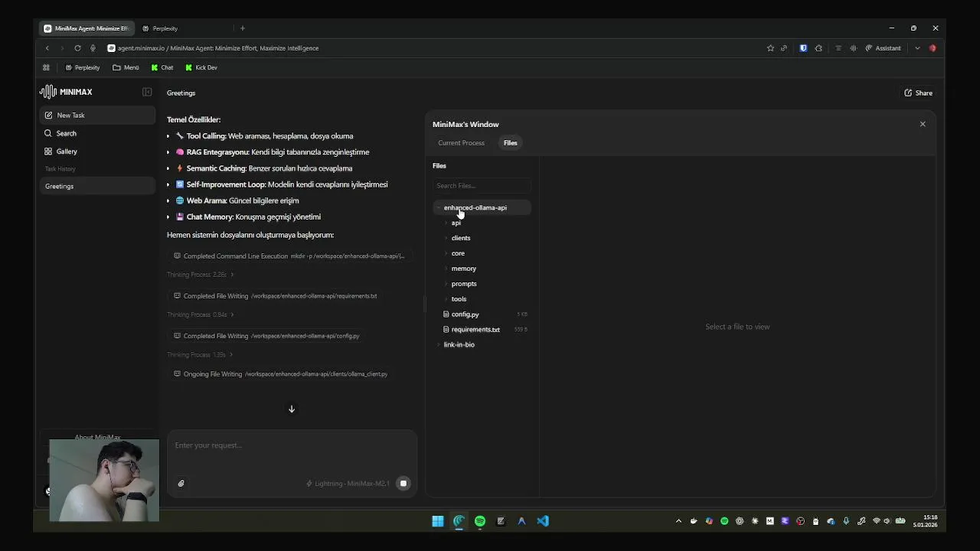This screenshot has height=551, width=980.
Task: Open Completed File Writing config.py step
Action: click(266, 335)
